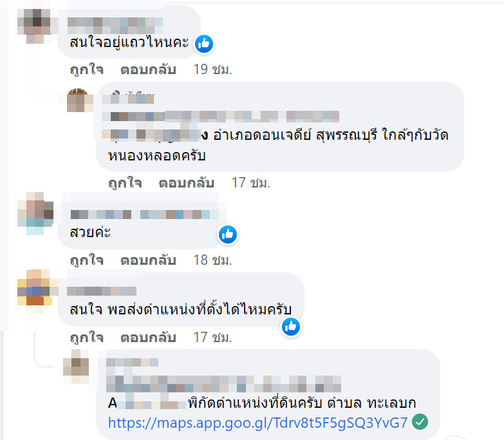This screenshot has height=440, width=504.
Task: Open avatar of the อำเภอดอนเจดีย์ reply author
Action: 79,100
